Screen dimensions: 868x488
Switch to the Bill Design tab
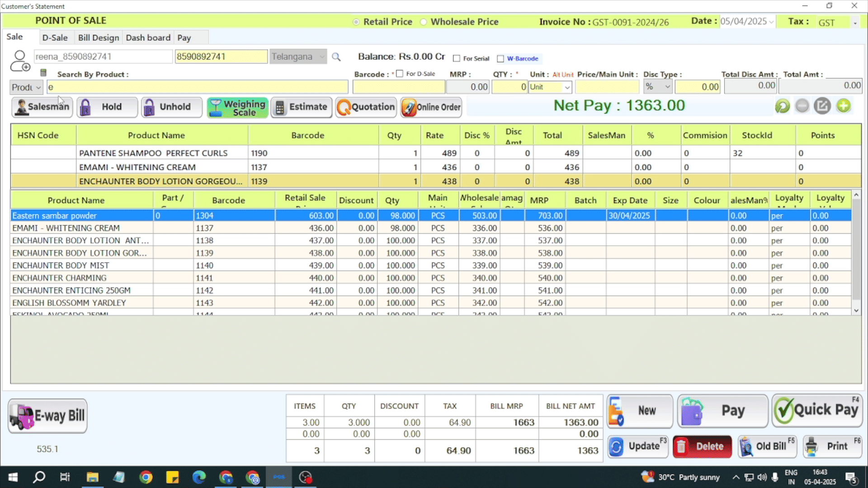(x=99, y=38)
